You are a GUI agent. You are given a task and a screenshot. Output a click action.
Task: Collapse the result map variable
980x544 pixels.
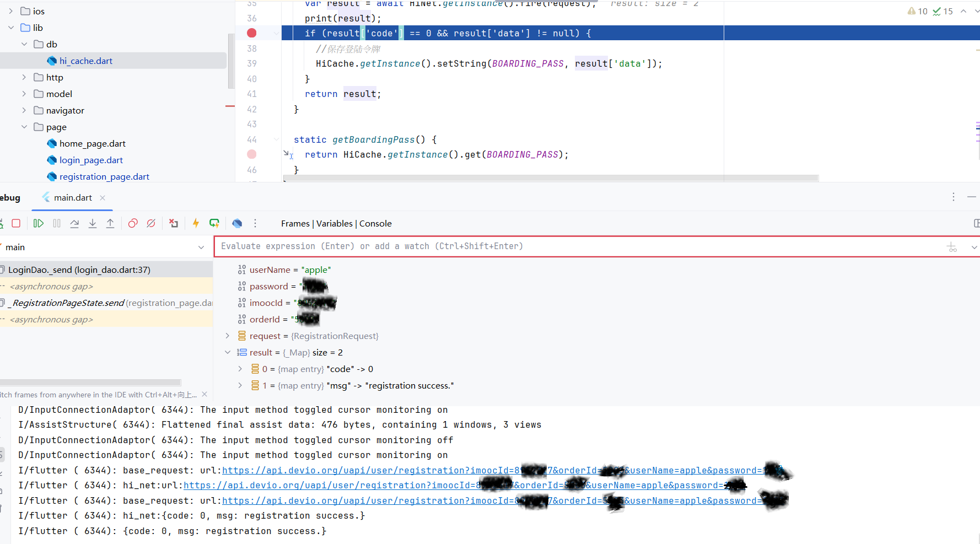[227, 352]
